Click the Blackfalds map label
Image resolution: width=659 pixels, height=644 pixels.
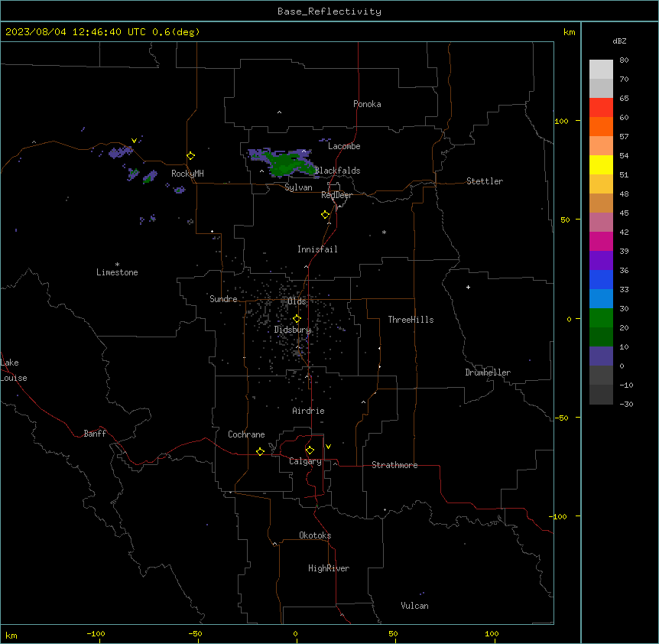pyautogui.click(x=337, y=171)
